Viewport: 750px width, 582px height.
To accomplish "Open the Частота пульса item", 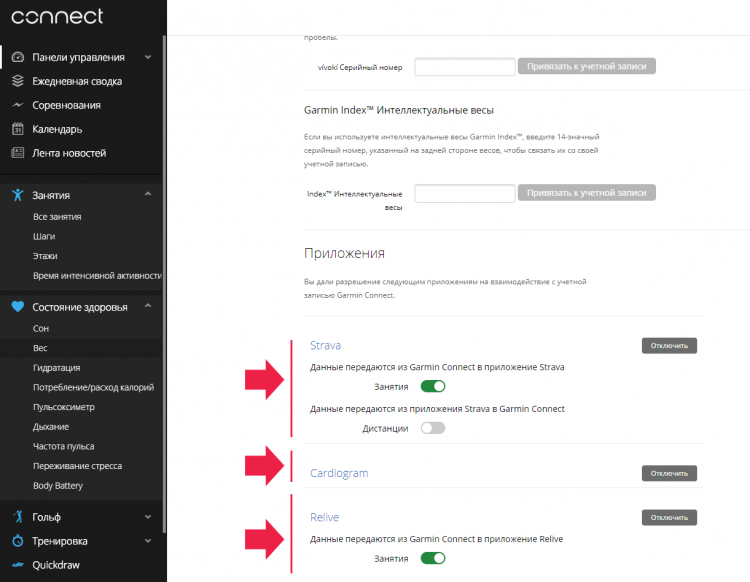I will click(x=63, y=446).
